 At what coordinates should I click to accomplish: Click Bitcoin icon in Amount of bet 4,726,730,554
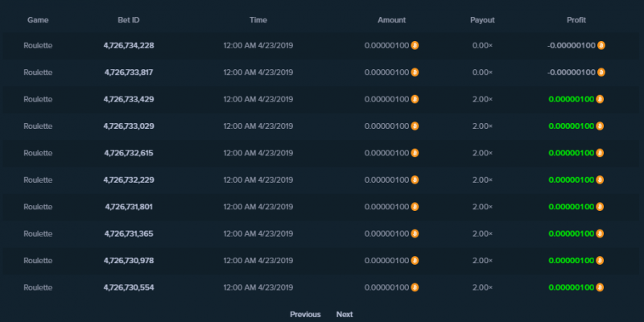tap(415, 287)
